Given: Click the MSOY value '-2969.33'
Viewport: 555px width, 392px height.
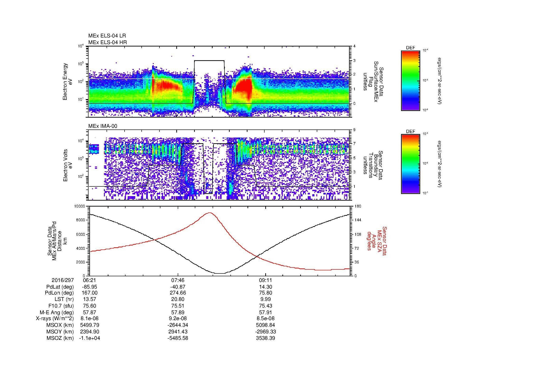Looking at the screenshot, I should point(266,332).
